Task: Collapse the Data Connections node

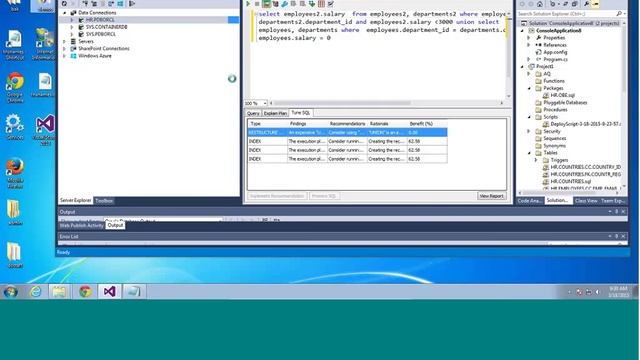Action: click(64, 13)
